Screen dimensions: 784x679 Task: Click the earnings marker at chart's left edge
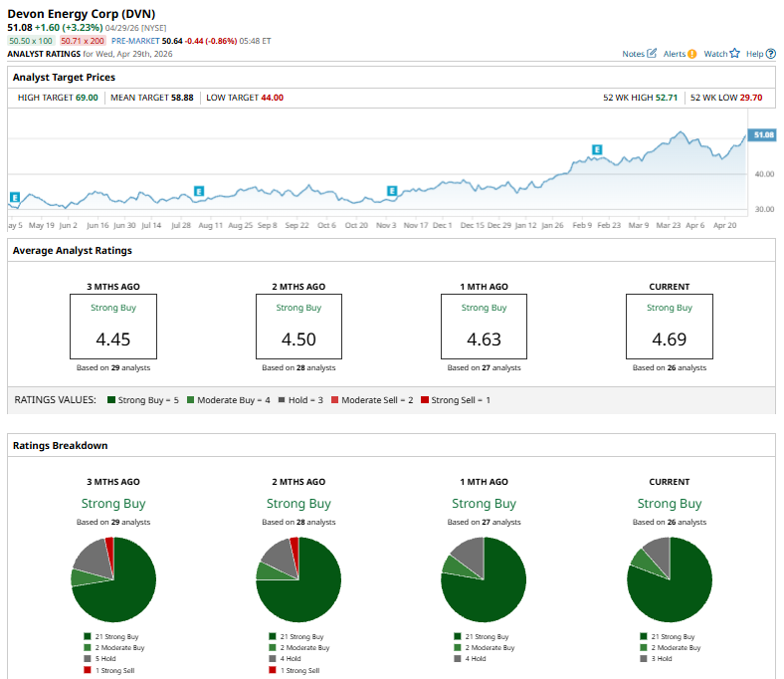tap(14, 198)
